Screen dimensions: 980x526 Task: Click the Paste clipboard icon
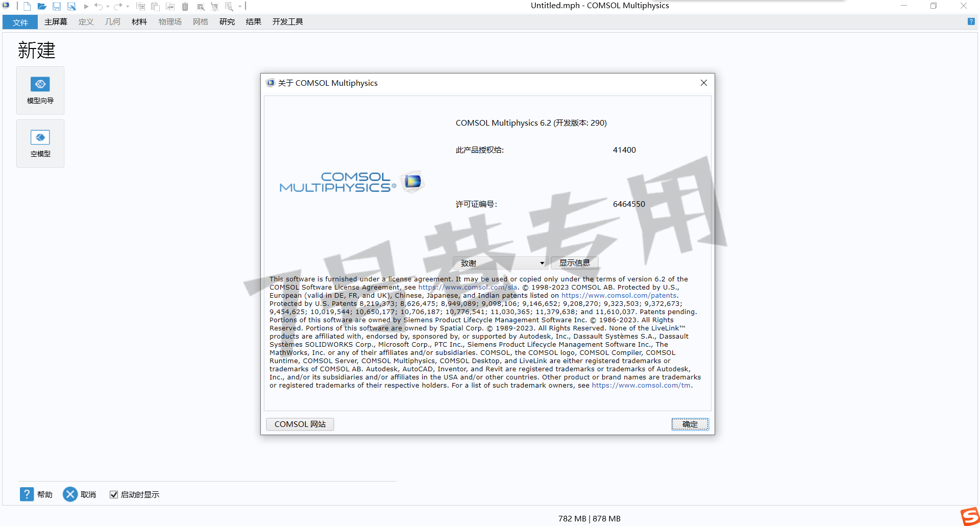point(155,7)
